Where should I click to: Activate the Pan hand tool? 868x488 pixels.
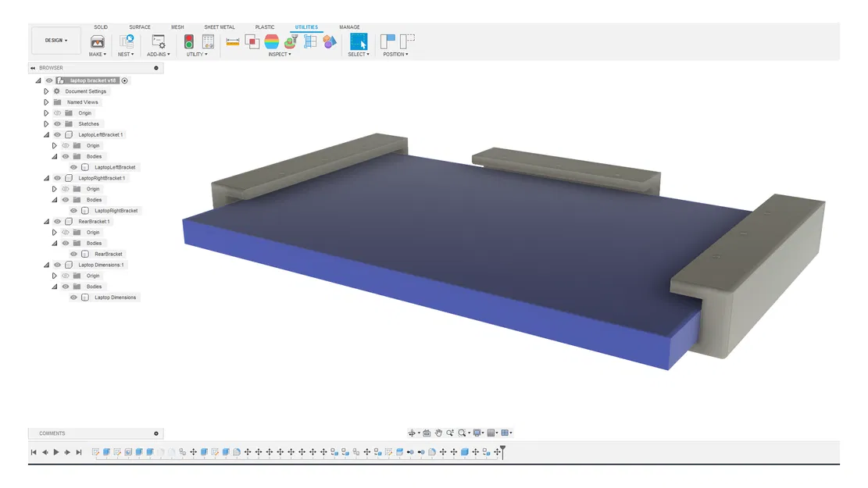tap(438, 433)
